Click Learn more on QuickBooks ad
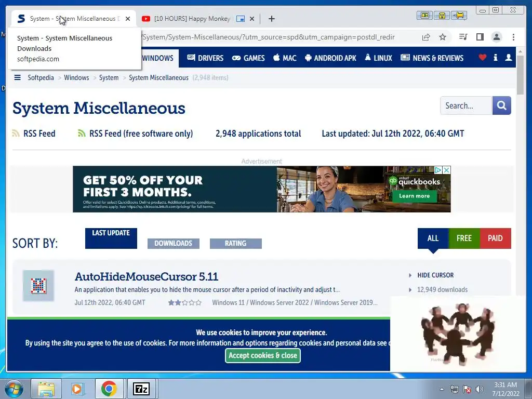This screenshot has height=399, width=532. coord(414,196)
